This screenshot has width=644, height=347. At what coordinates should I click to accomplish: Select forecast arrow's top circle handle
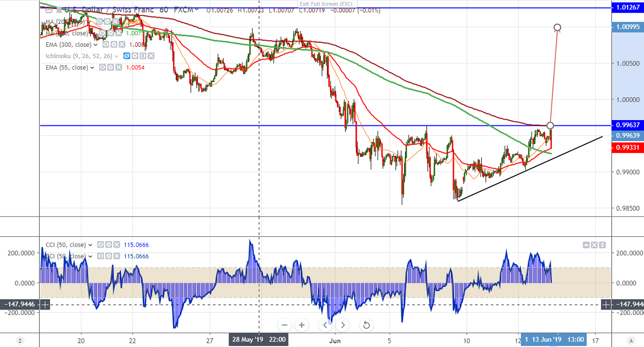557,28
